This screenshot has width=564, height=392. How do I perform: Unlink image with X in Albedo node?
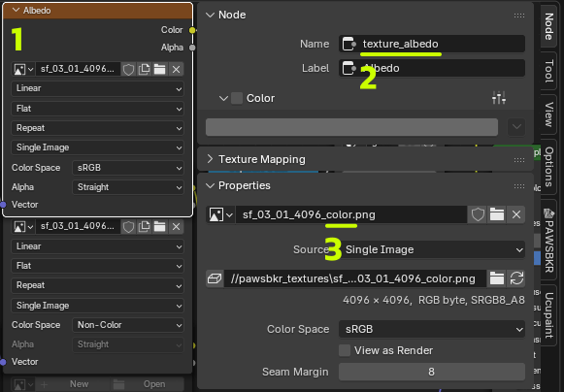click(176, 69)
